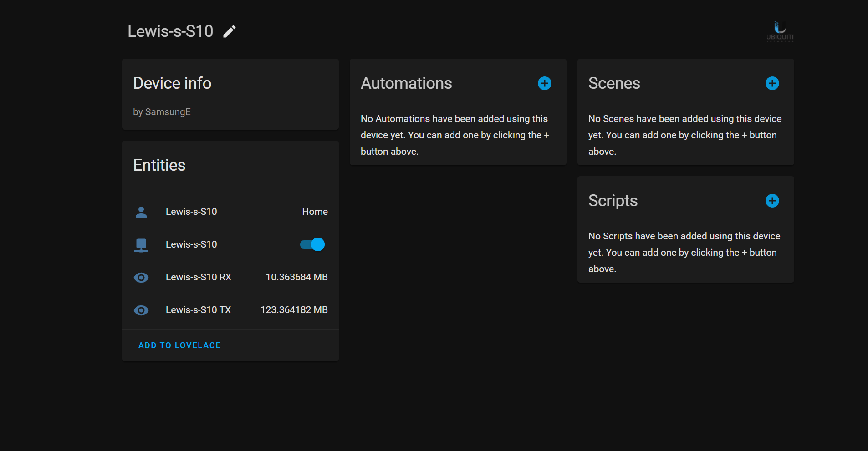Click the 10.363684 MB value
Viewport: 868px width, 451px height.
[297, 277]
